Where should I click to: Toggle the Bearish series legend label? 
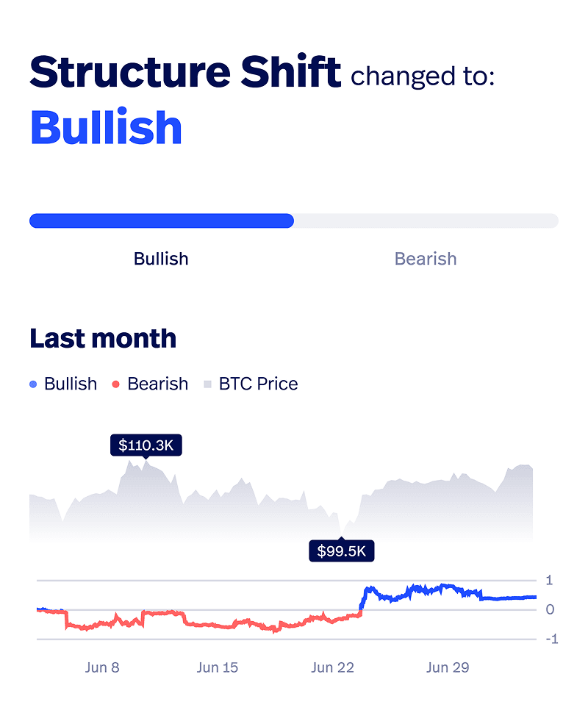point(158,384)
